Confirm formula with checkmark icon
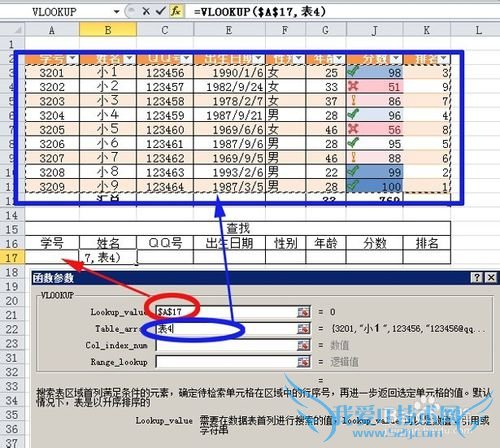This screenshot has height=448, width=500. point(160,11)
